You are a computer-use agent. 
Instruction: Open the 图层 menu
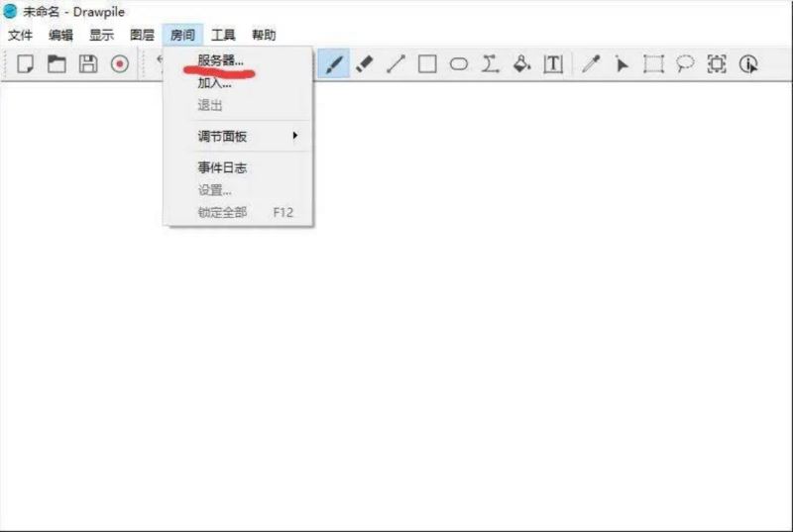(142, 35)
